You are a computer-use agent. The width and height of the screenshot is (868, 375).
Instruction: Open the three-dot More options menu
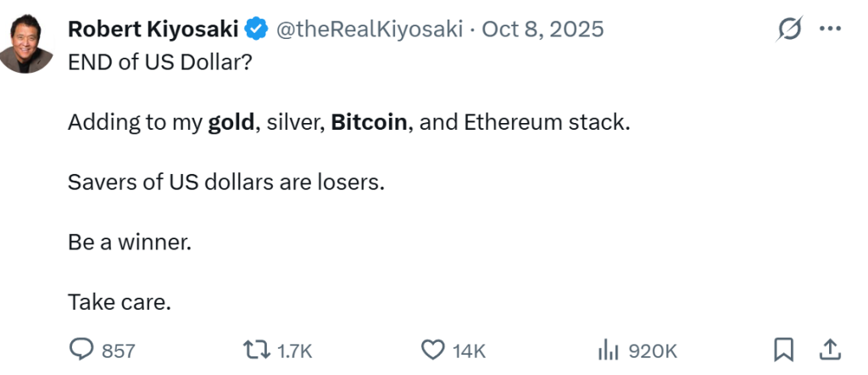pos(829,30)
